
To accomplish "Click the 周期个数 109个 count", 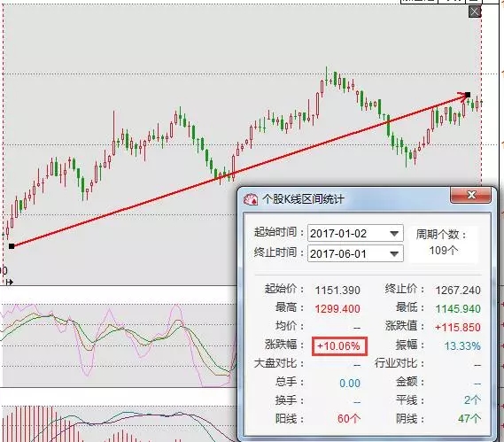I will click(x=444, y=250).
